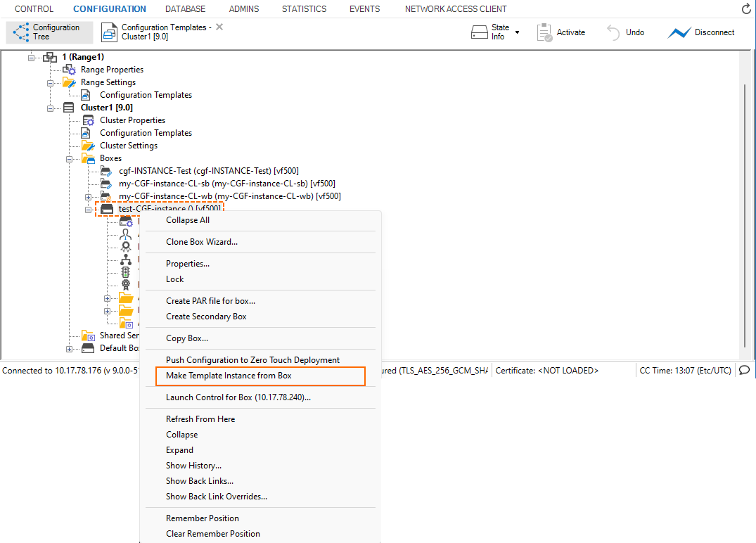Select Create PAR file for box...
The width and height of the screenshot is (756, 543).
coord(260,301)
